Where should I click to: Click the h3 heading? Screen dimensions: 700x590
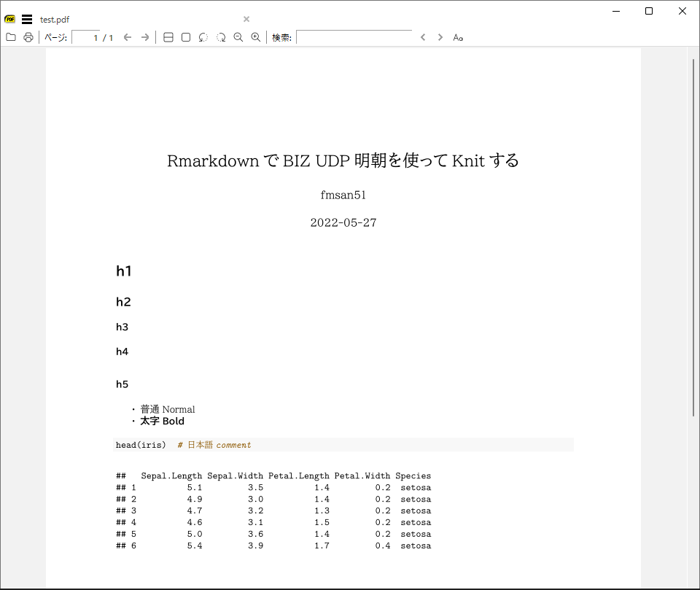(x=122, y=327)
